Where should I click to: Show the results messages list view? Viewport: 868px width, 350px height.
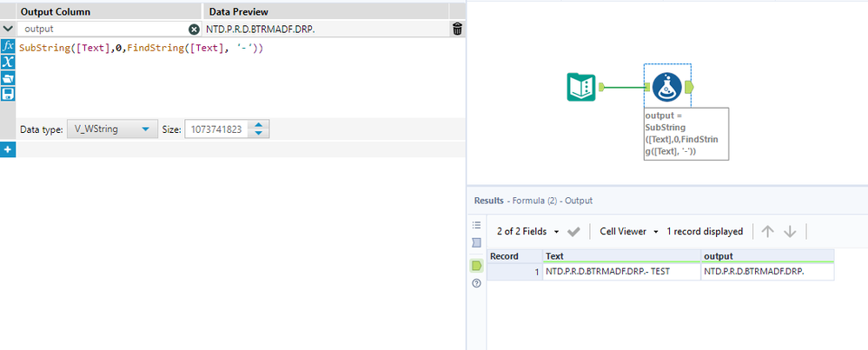coord(476,224)
